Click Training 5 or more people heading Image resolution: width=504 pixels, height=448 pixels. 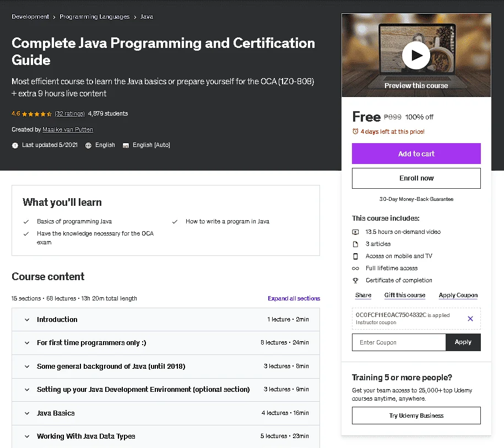[402, 378]
